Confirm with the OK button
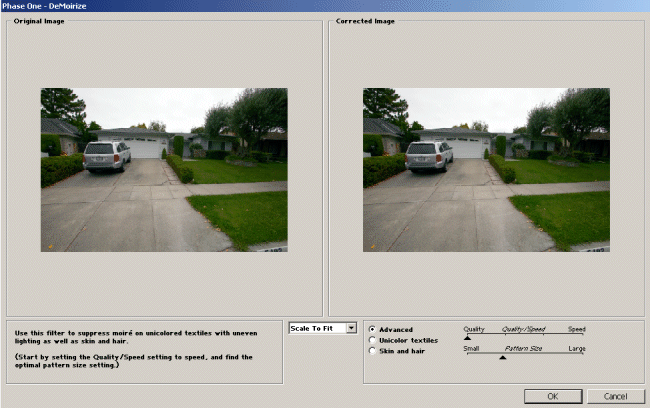Viewport: 650px width, 408px height. (553, 396)
